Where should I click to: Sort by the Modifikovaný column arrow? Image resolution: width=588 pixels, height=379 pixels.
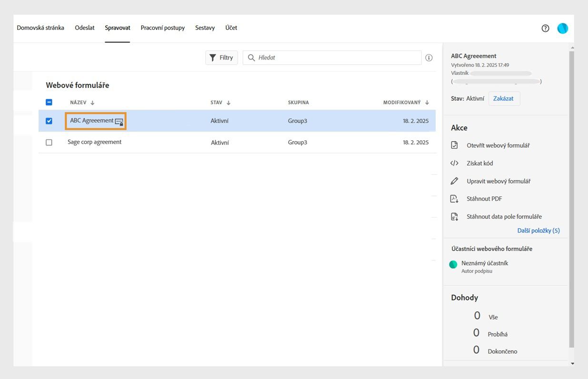(x=427, y=103)
